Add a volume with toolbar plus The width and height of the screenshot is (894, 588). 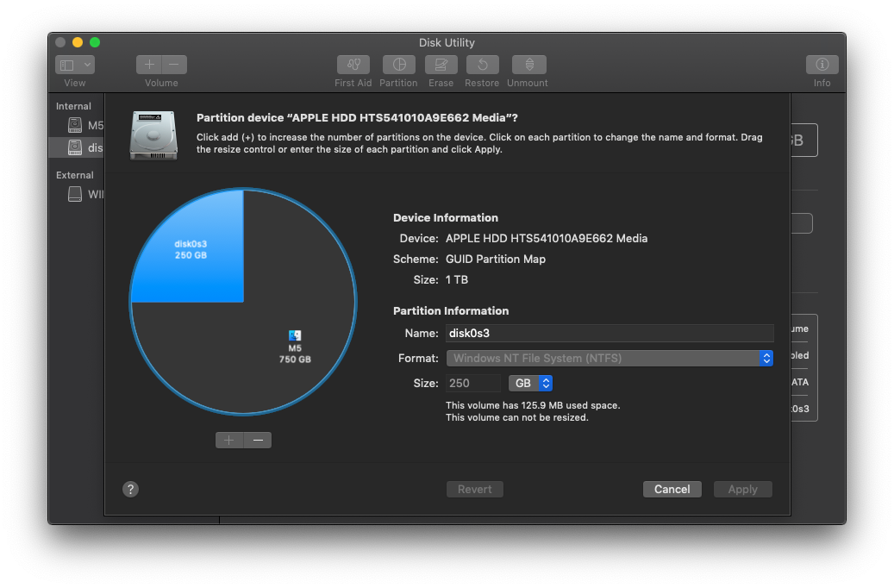[149, 65]
